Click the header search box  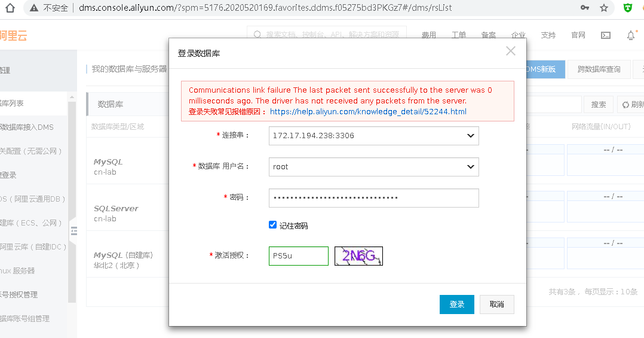pos(327,35)
